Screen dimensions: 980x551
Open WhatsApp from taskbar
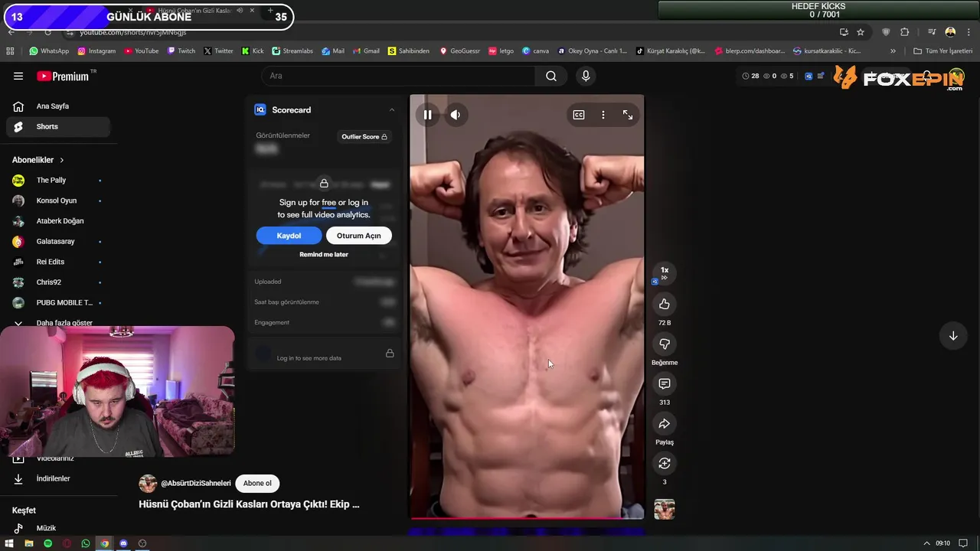pyautogui.click(x=86, y=543)
